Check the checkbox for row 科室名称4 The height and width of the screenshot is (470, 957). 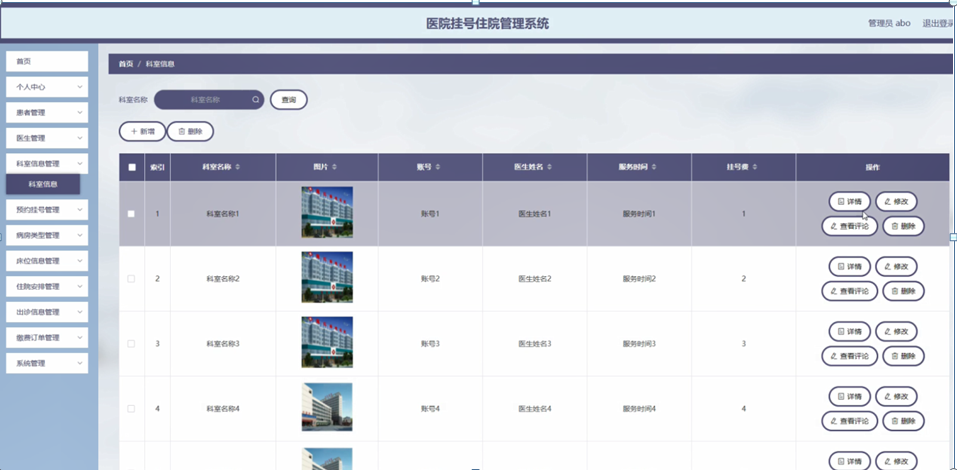pyautogui.click(x=131, y=409)
